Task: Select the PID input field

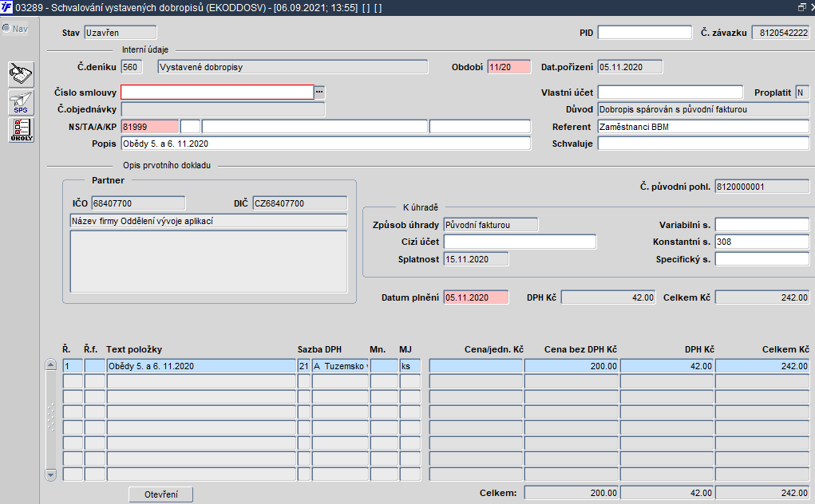Action: click(644, 33)
